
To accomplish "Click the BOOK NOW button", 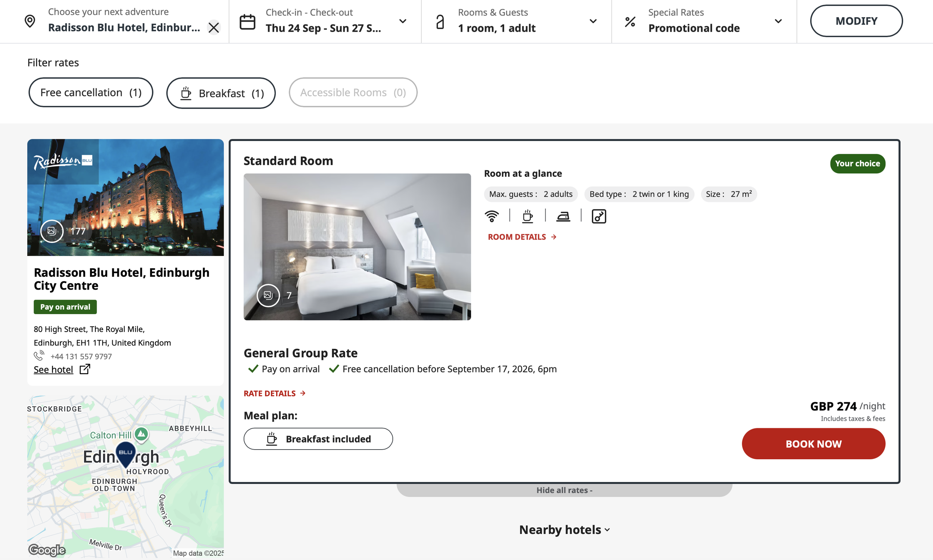I will pyautogui.click(x=813, y=444).
